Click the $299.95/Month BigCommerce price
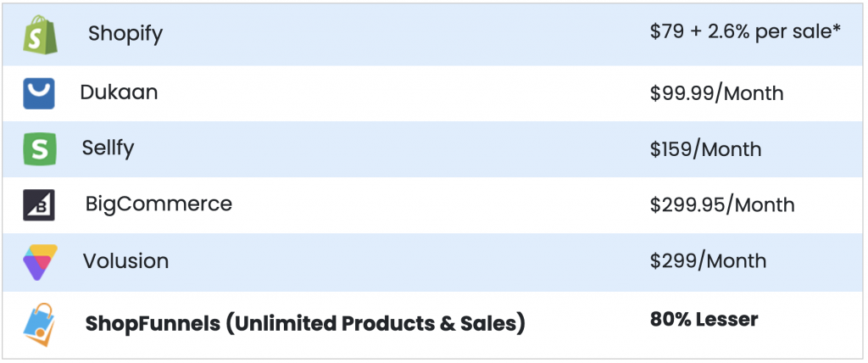Viewport: 868px width, 363px height. 722,205
